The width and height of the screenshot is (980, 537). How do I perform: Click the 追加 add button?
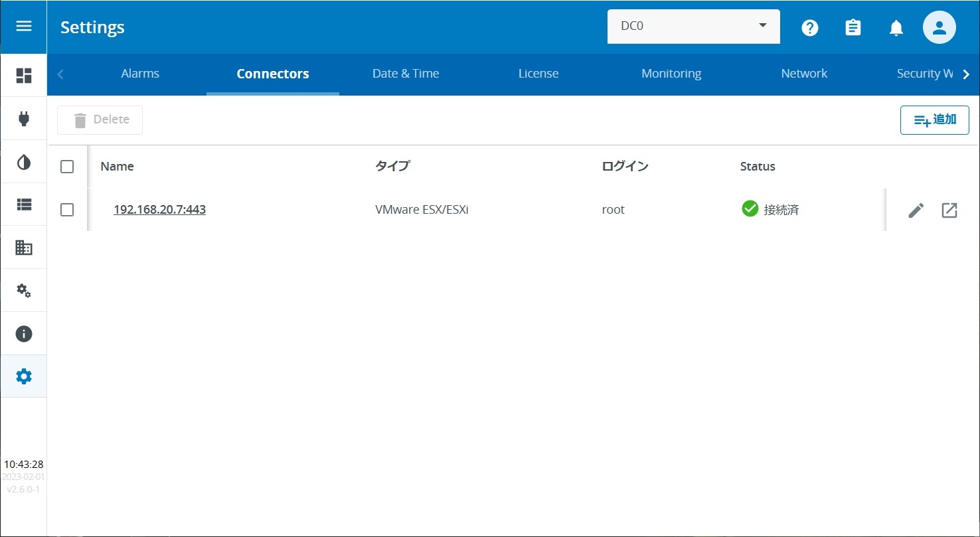point(934,120)
